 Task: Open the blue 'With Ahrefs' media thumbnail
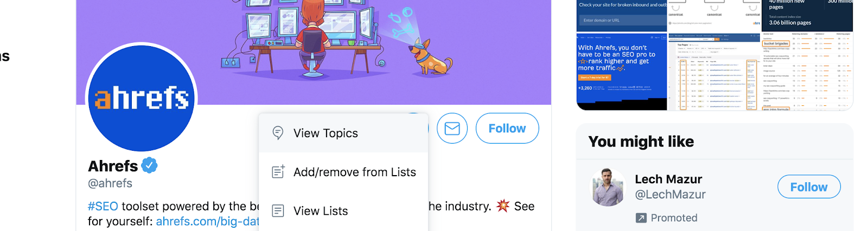[x=621, y=70]
